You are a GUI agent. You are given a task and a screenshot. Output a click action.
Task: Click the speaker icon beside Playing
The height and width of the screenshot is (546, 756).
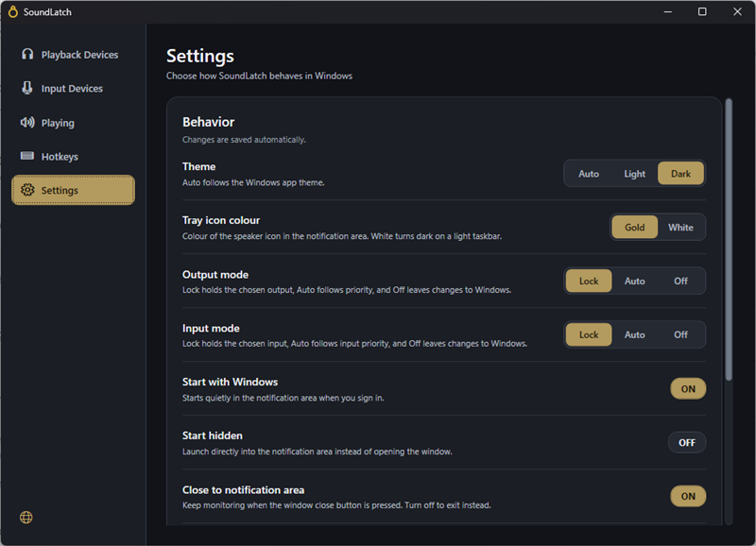(x=27, y=122)
